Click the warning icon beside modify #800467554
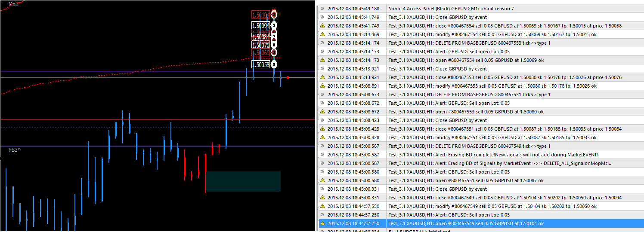This screenshot has width=644, height=232. 322,34
